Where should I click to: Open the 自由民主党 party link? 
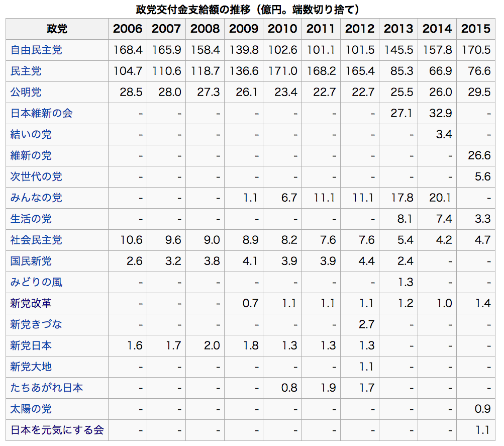tap(36, 50)
